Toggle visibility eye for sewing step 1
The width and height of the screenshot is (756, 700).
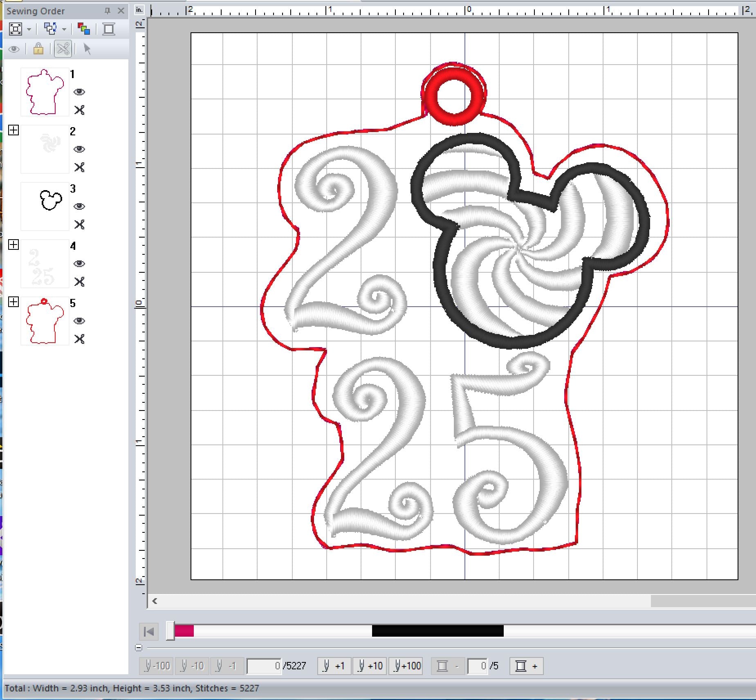[x=79, y=92]
